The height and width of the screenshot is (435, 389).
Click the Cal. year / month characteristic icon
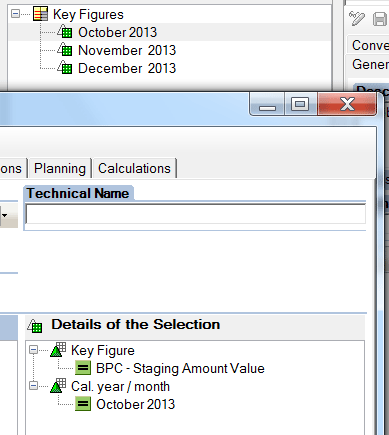tap(58, 386)
